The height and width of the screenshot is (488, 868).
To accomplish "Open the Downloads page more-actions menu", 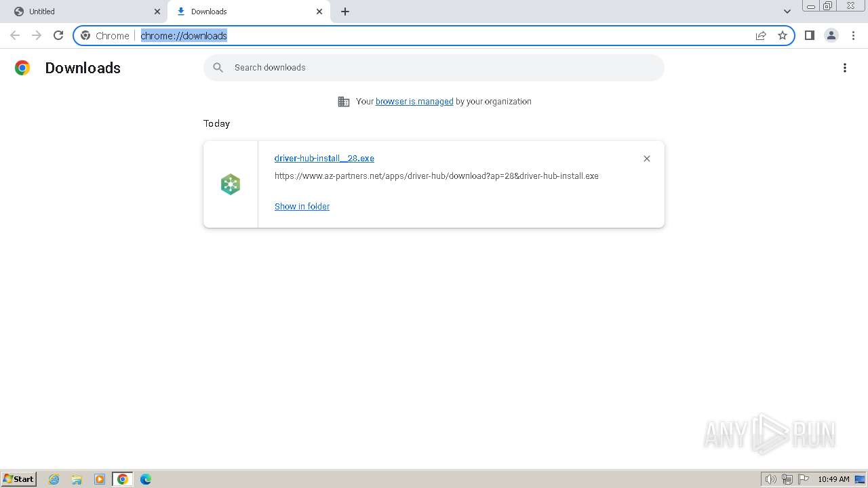I will point(845,68).
